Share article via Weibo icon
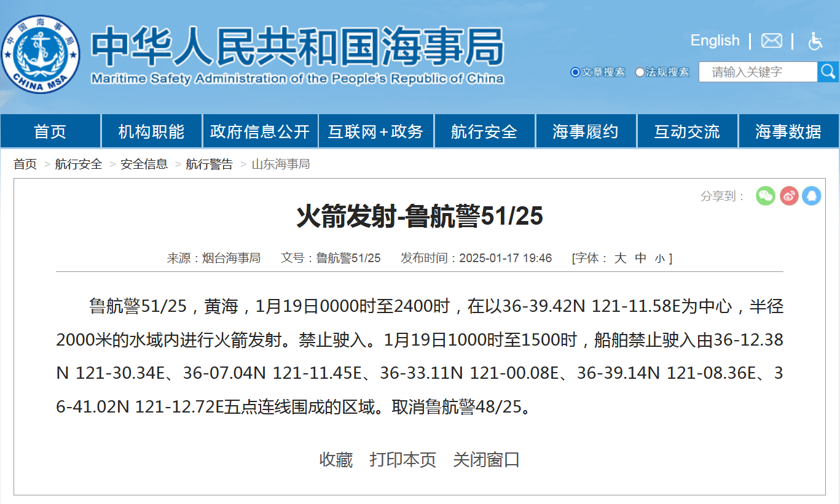840x504 pixels. [x=789, y=196]
